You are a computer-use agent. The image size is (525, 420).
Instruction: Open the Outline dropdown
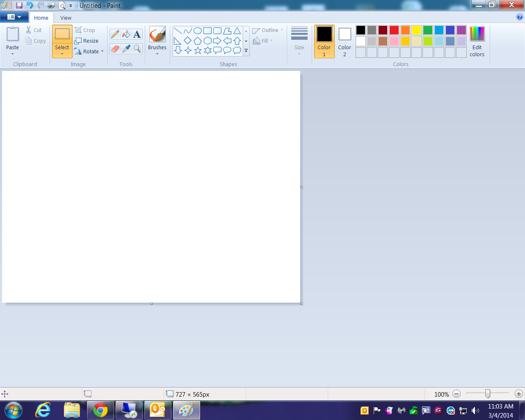[267, 30]
